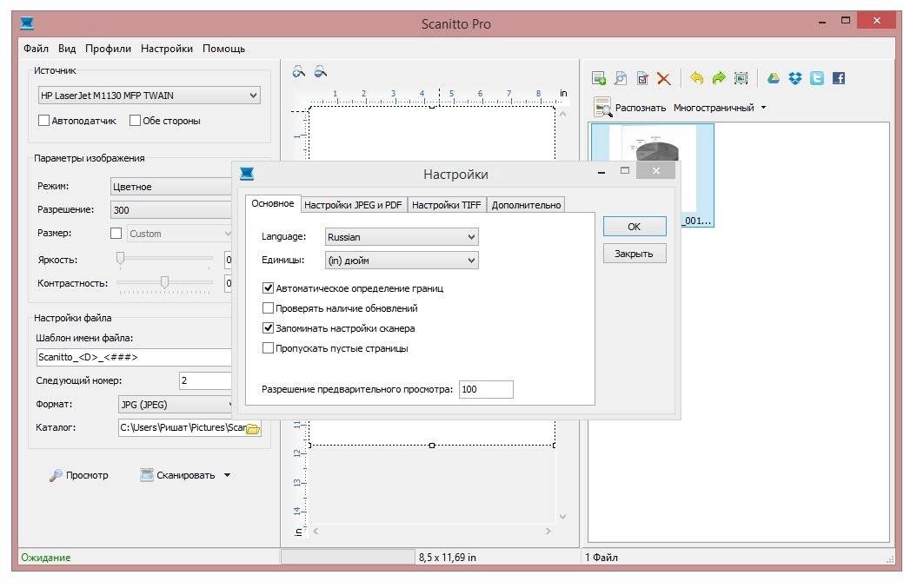This screenshot has width=917, height=588.
Task: Click the Каталог path field
Action: click(182, 428)
